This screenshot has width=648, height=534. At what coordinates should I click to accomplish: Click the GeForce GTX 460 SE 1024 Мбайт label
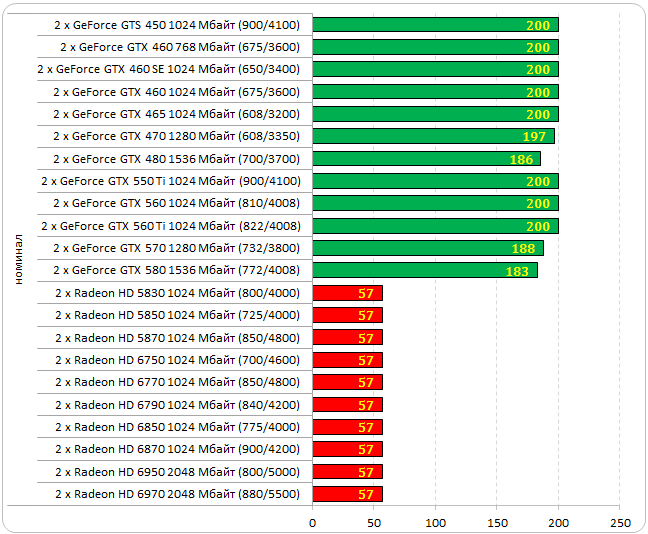click(x=169, y=69)
